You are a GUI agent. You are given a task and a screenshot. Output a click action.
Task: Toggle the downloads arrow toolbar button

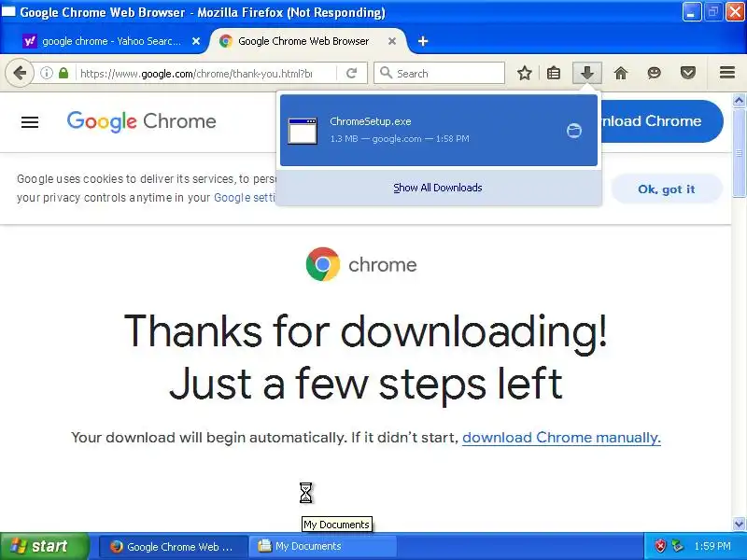tap(587, 74)
